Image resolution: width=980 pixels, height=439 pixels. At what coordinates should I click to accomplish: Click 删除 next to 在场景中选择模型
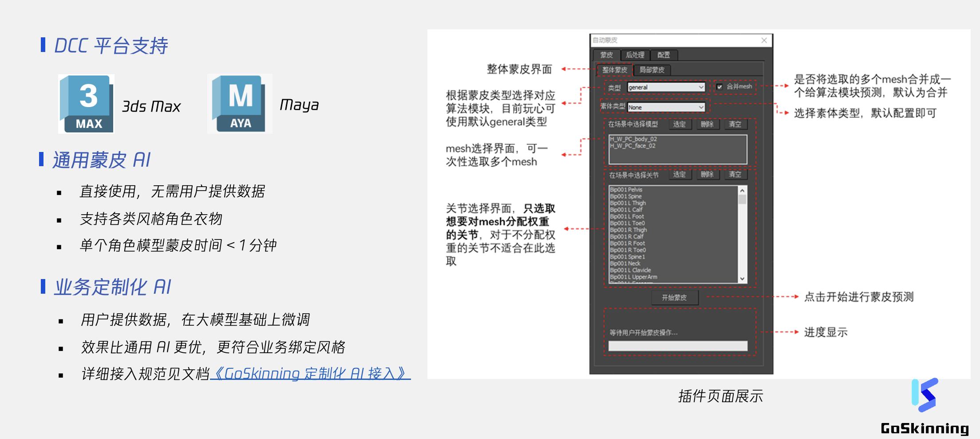707,124
